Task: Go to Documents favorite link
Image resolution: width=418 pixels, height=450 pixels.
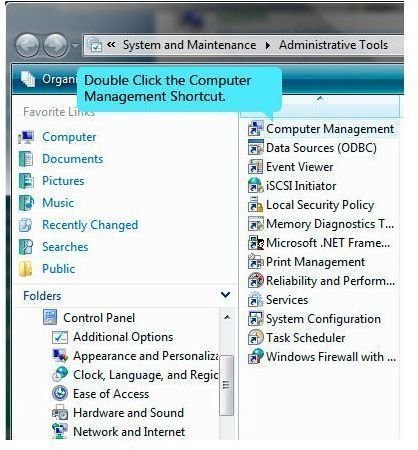Action: pos(72,159)
